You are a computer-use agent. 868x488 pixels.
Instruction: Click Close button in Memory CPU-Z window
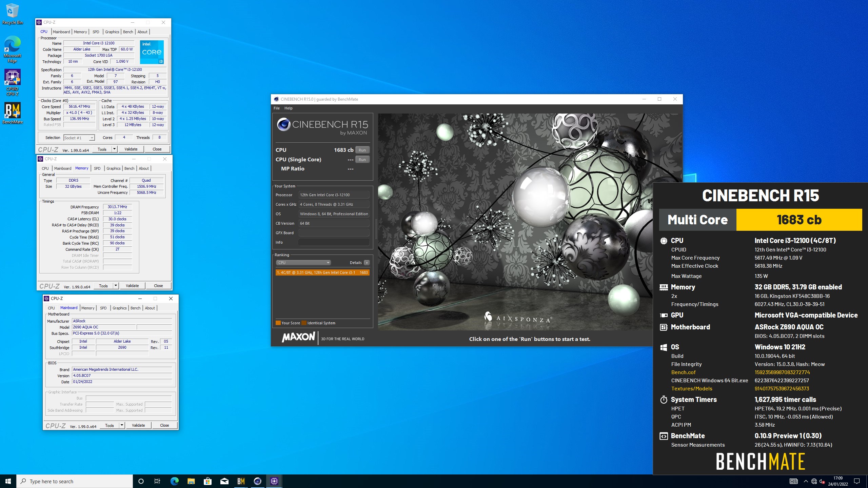pyautogui.click(x=158, y=286)
